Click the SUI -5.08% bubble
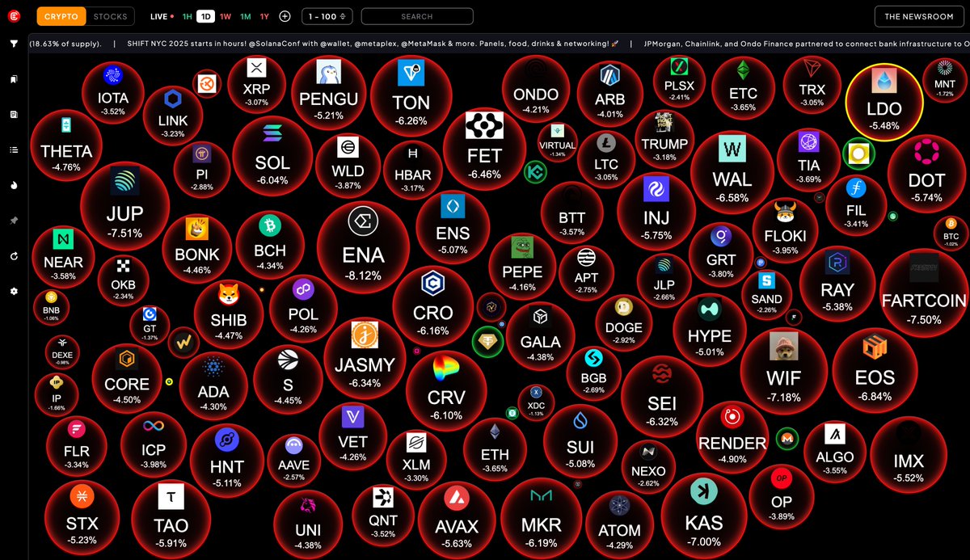 pos(580,440)
